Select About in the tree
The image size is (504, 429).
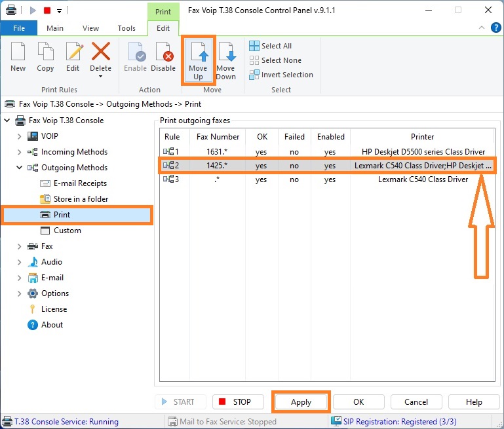(x=52, y=325)
